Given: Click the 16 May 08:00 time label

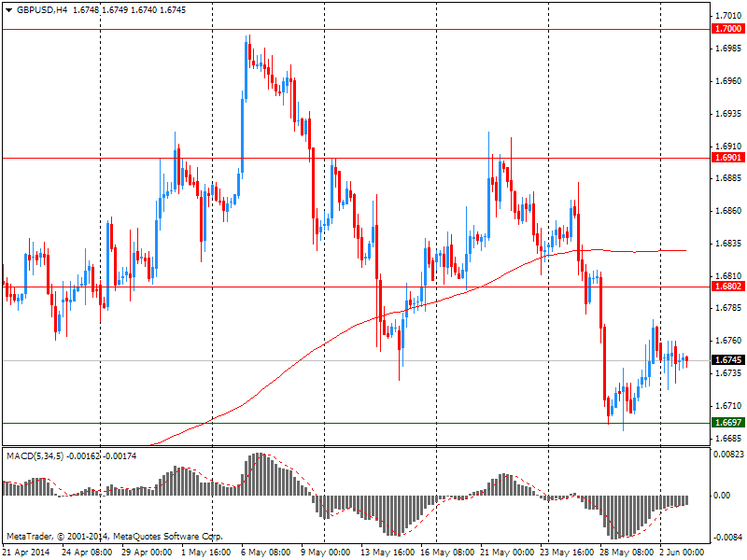Looking at the screenshot, I should (447, 553).
